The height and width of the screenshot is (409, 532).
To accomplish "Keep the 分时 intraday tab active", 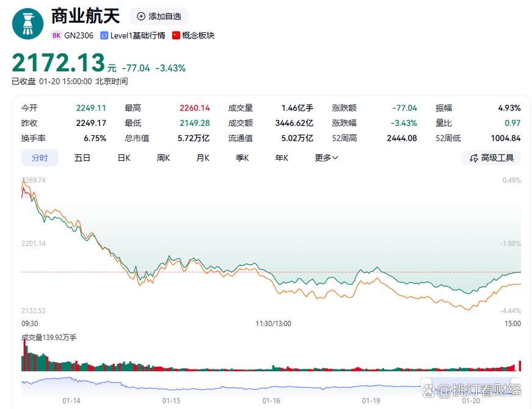I will click(39, 158).
